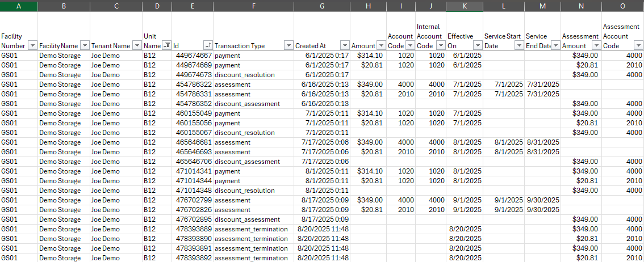644x262 pixels.
Task: Open the Service Start Date filter arrow
Action: tap(519, 46)
